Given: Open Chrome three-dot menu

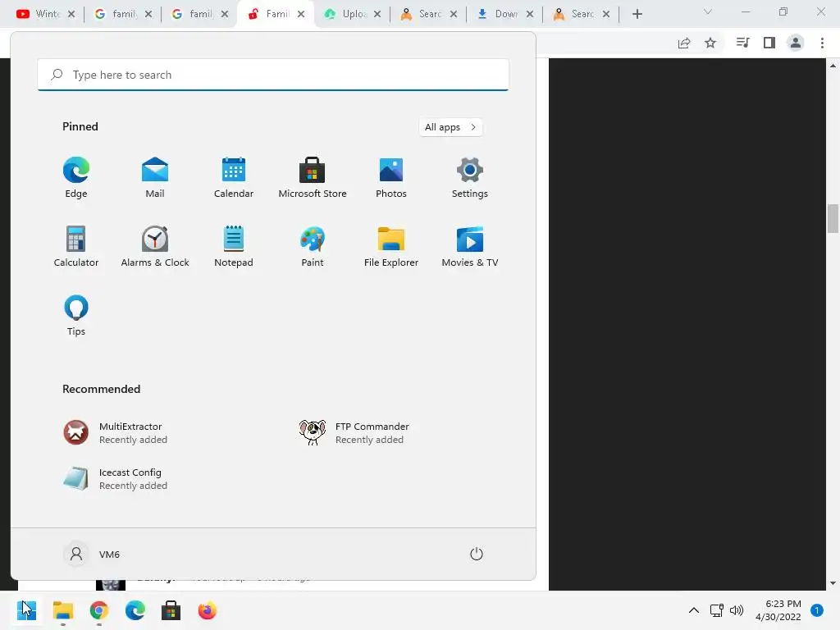Looking at the screenshot, I should tap(822, 43).
